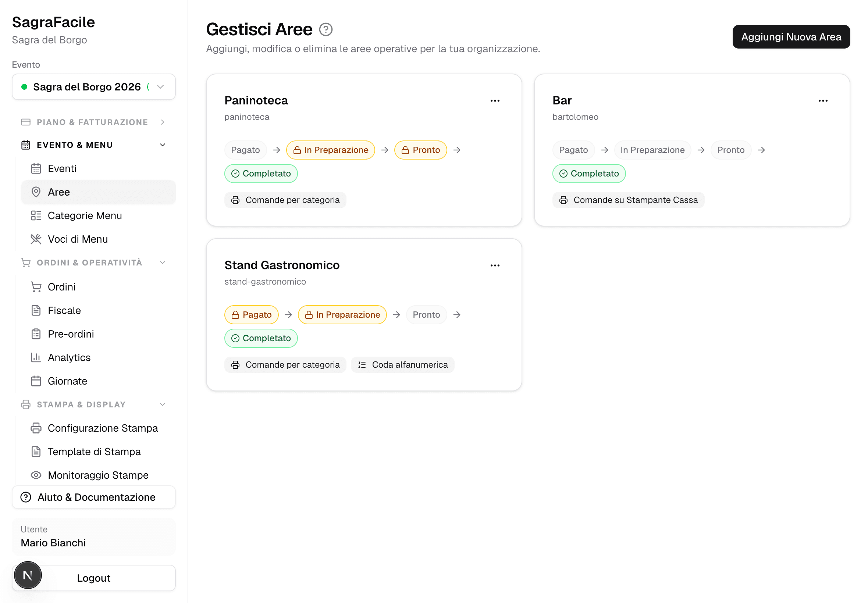
Task: Click the Configurazione Stampa printer icon
Action: tap(36, 428)
